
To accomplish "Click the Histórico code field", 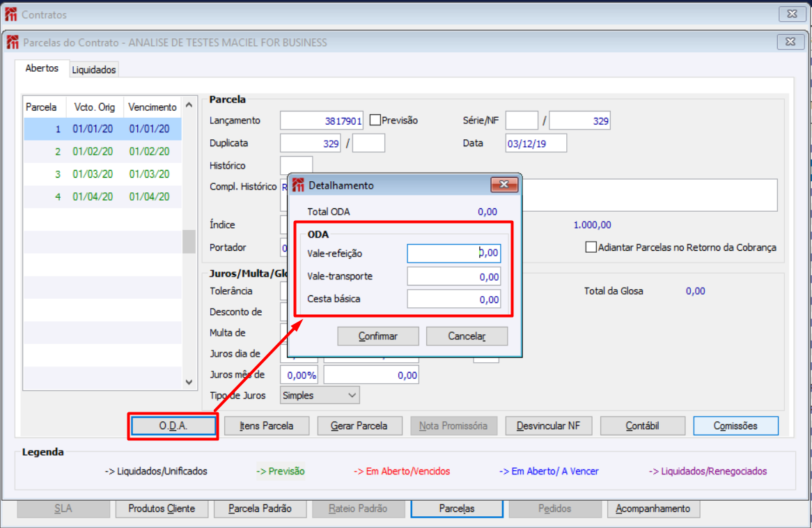I will pyautogui.click(x=296, y=165).
